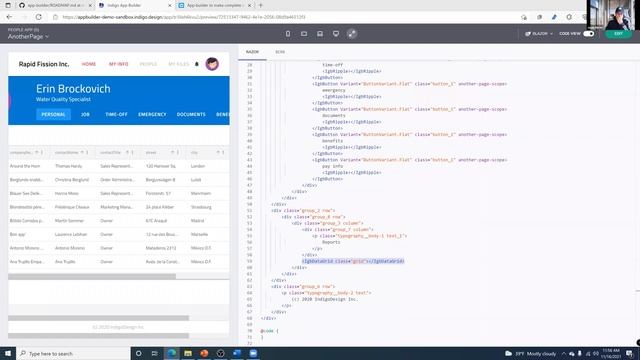This screenshot has height=360, width=640.
Task: Open File Explorer from taskbar
Action: (188, 353)
